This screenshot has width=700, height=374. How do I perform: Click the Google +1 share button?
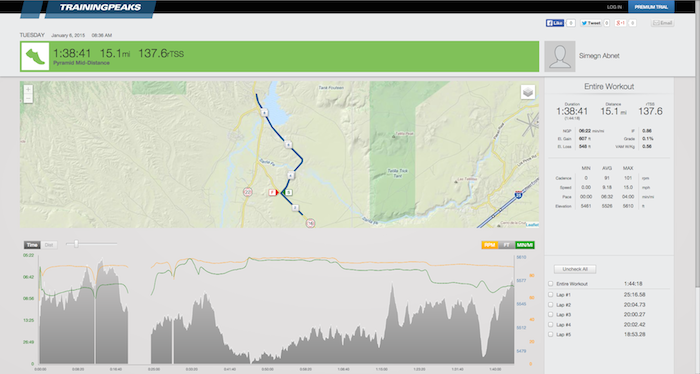[x=621, y=23]
